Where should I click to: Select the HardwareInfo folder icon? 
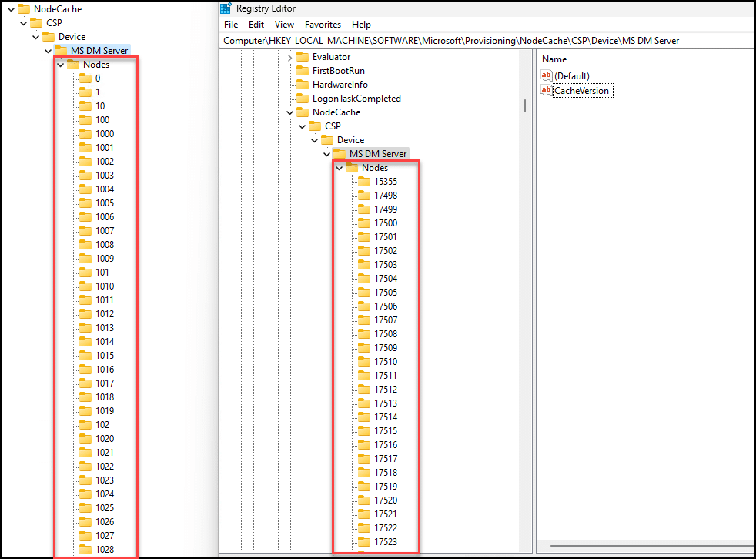pyautogui.click(x=303, y=85)
